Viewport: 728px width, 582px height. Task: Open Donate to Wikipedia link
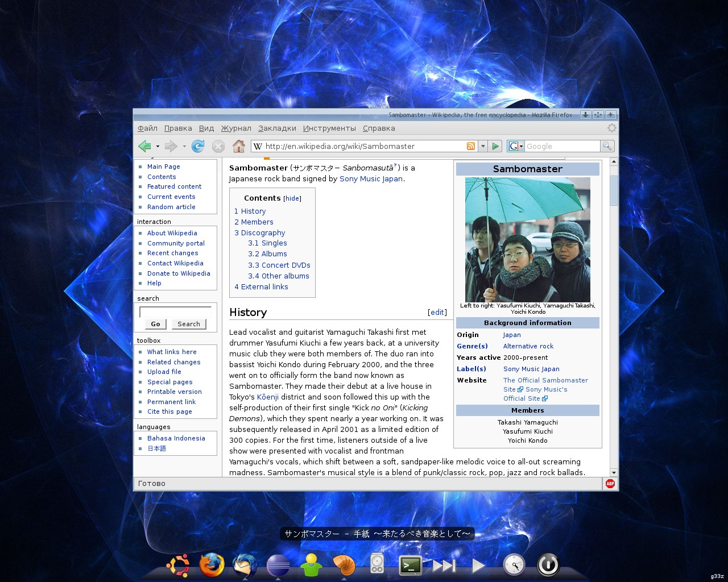click(x=179, y=273)
